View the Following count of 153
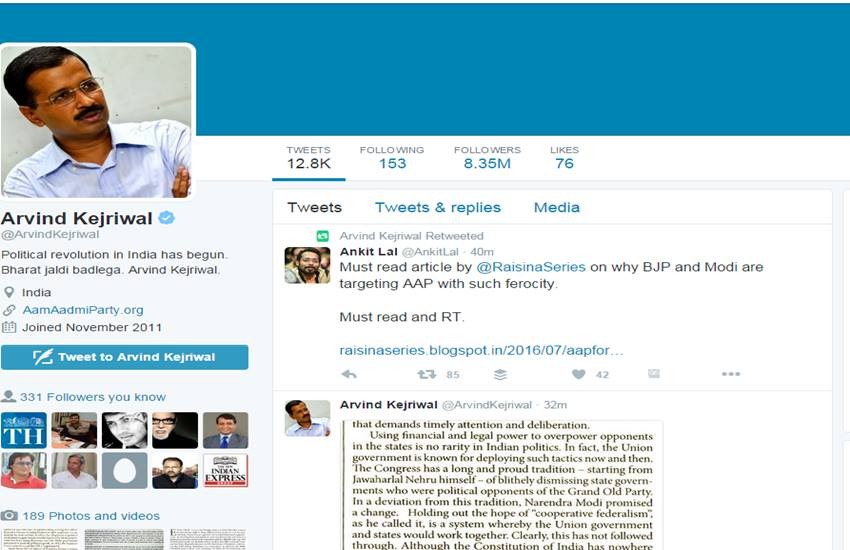Image resolution: width=850 pixels, height=550 pixels. coord(392,158)
